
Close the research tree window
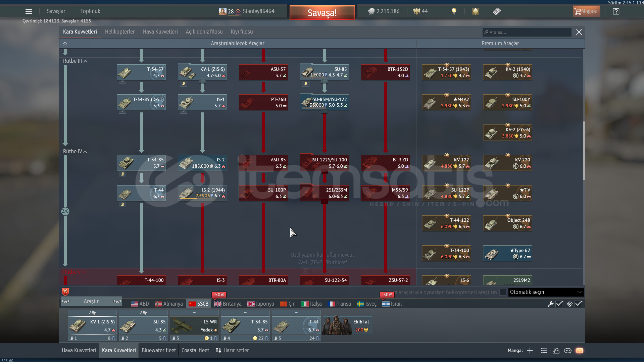tap(579, 32)
